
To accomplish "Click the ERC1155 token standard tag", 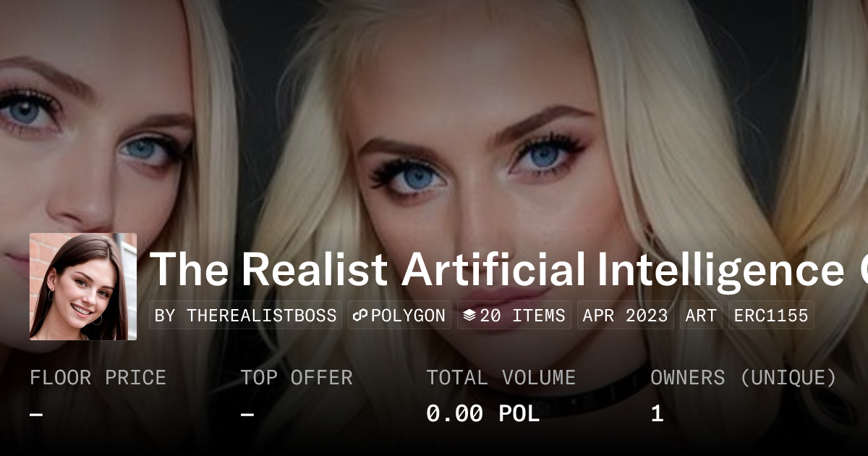I will click(x=771, y=316).
